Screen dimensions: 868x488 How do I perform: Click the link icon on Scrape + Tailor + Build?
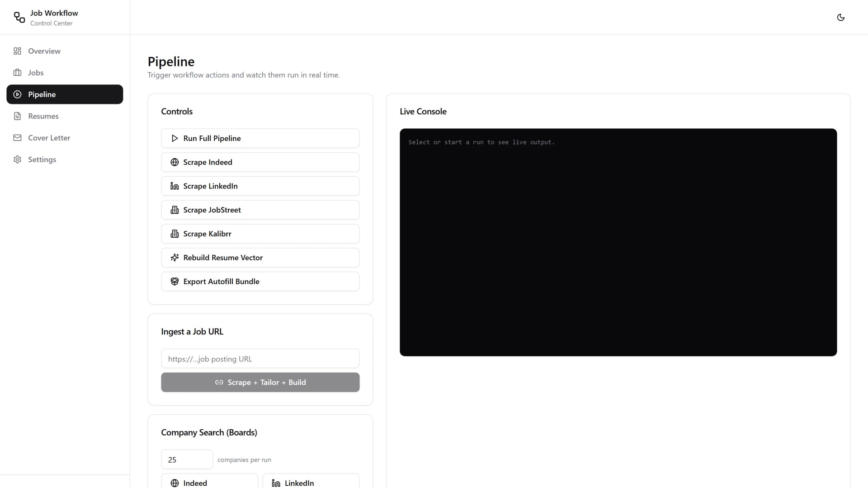(219, 382)
